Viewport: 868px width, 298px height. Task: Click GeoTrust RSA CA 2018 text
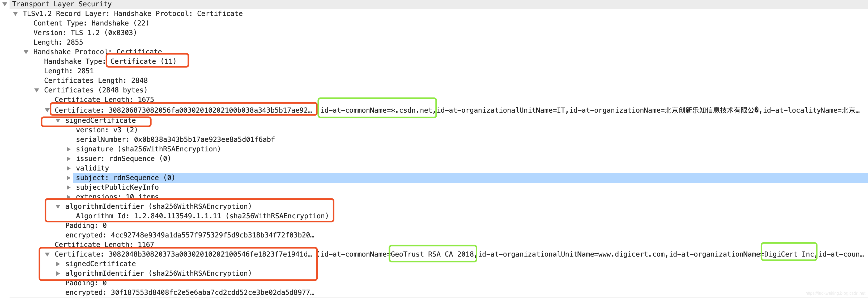click(432, 254)
